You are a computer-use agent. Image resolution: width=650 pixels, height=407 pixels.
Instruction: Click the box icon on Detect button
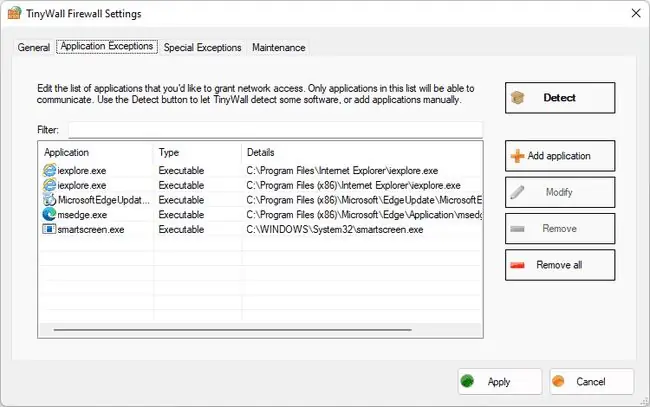pos(517,98)
